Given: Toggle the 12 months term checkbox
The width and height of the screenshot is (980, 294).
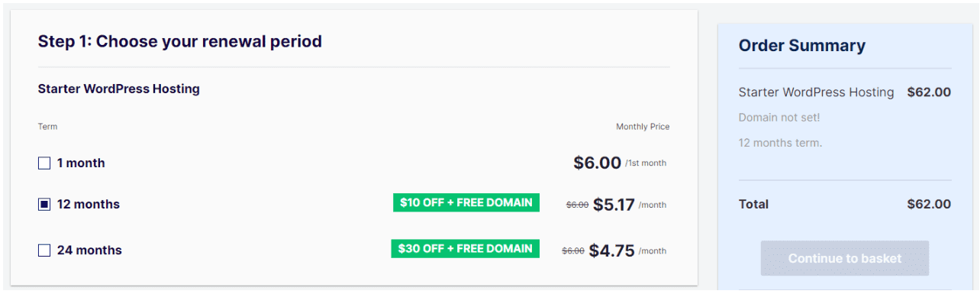Looking at the screenshot, I should pyautogui.click(x=44, y=204).
